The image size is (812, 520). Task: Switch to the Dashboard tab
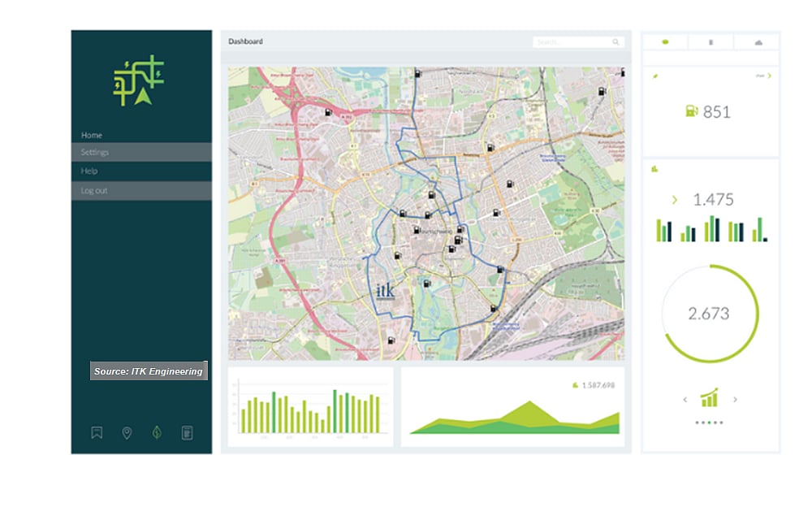click(246, 41)
